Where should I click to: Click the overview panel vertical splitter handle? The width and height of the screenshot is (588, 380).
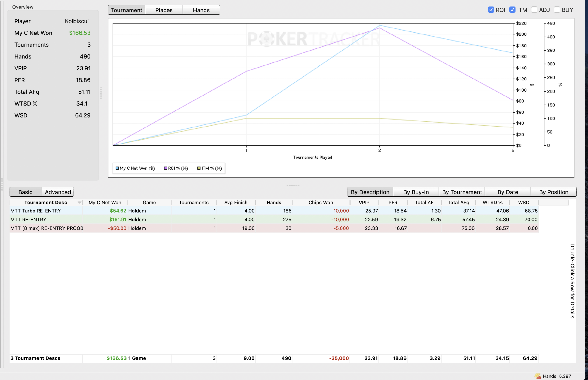click(101, 93)
